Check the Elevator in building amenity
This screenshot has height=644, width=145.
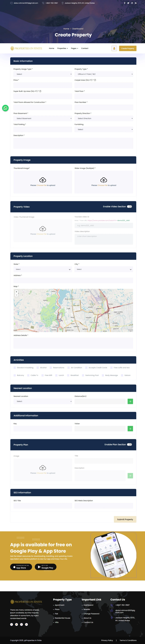click(x=15, y=368)
